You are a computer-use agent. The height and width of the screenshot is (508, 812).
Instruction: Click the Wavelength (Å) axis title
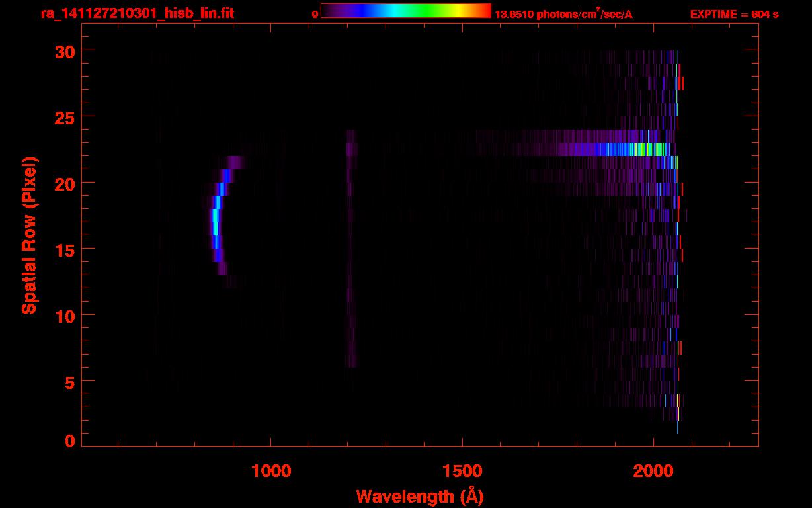point(419,495)
